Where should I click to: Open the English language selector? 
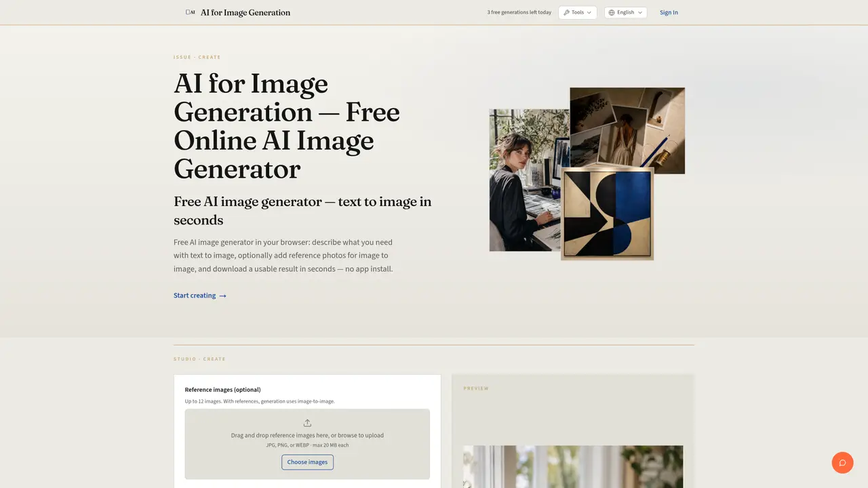click(x=625, y=12)
